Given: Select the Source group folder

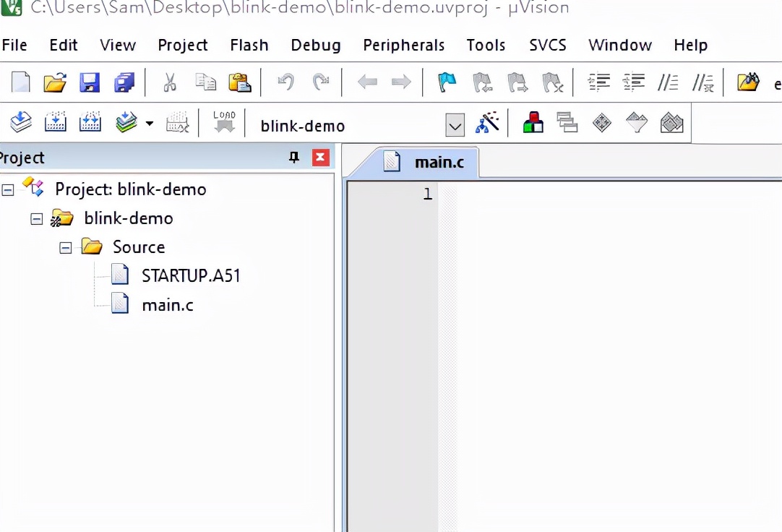Looking at the screenshot, I should (x=139, y=247).
